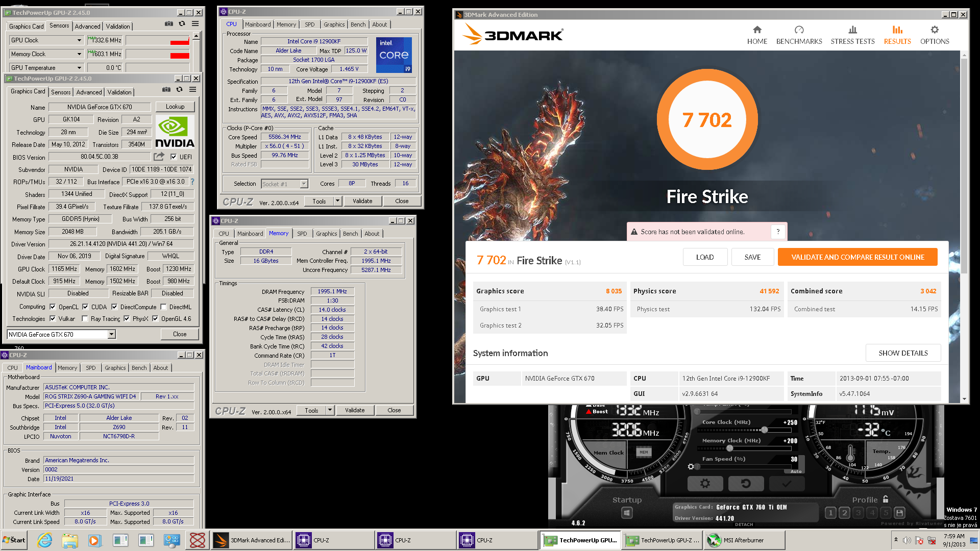Open Afterburner settings gear button
Image resolution: width=980 pixels, height=551 pixels.
[x=705, y=483]
